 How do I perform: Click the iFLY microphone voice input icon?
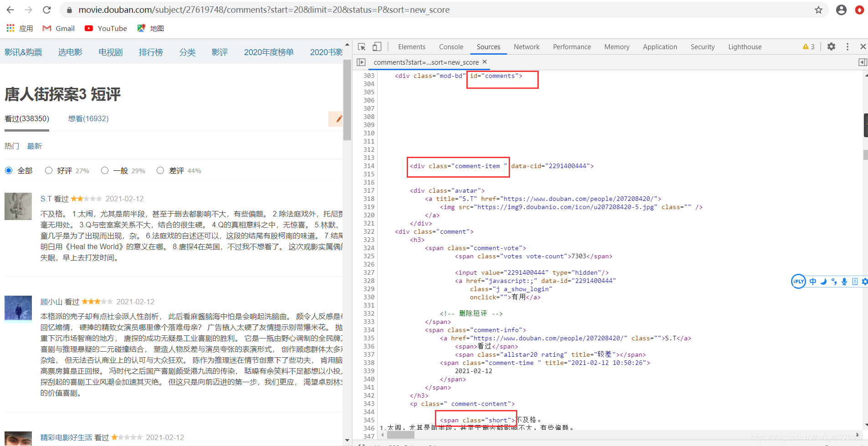point(844,282)
